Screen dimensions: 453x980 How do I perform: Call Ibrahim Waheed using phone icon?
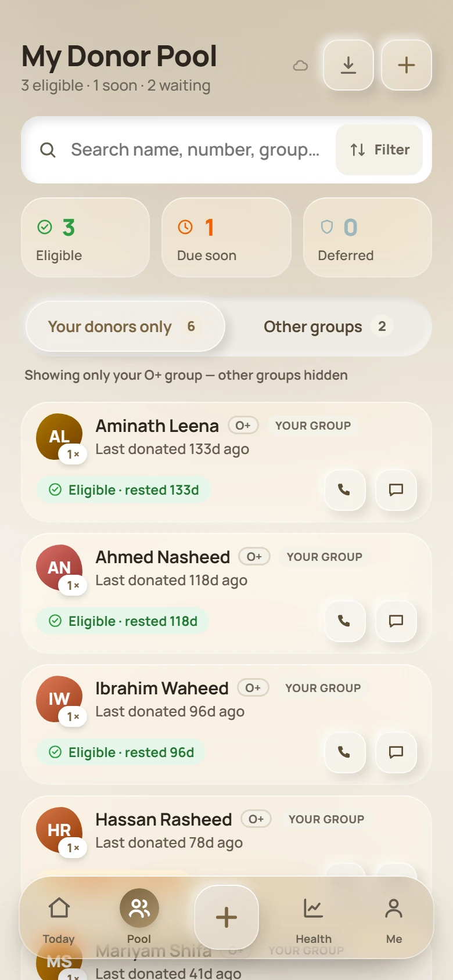[344, 752]
